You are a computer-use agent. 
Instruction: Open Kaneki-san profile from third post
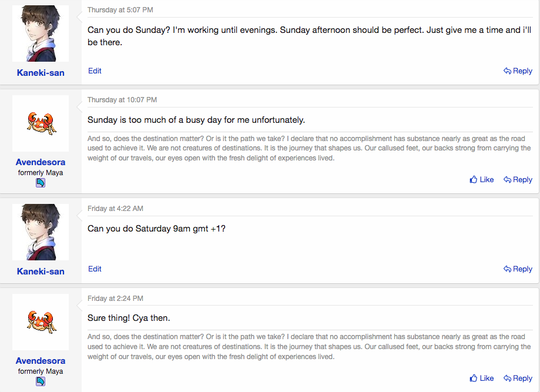point(41,272)
